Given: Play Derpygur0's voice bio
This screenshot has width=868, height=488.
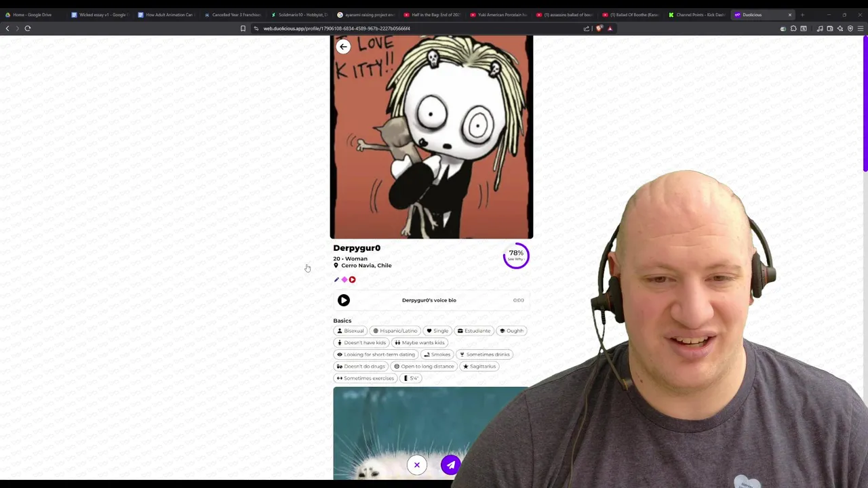Looking at the screenshot, I should 344,300.
